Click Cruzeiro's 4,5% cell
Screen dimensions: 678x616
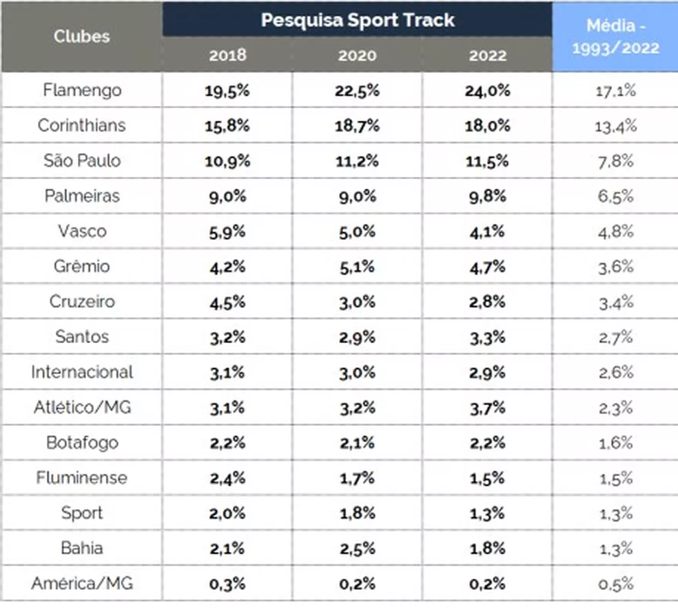(x=227, y=302)
